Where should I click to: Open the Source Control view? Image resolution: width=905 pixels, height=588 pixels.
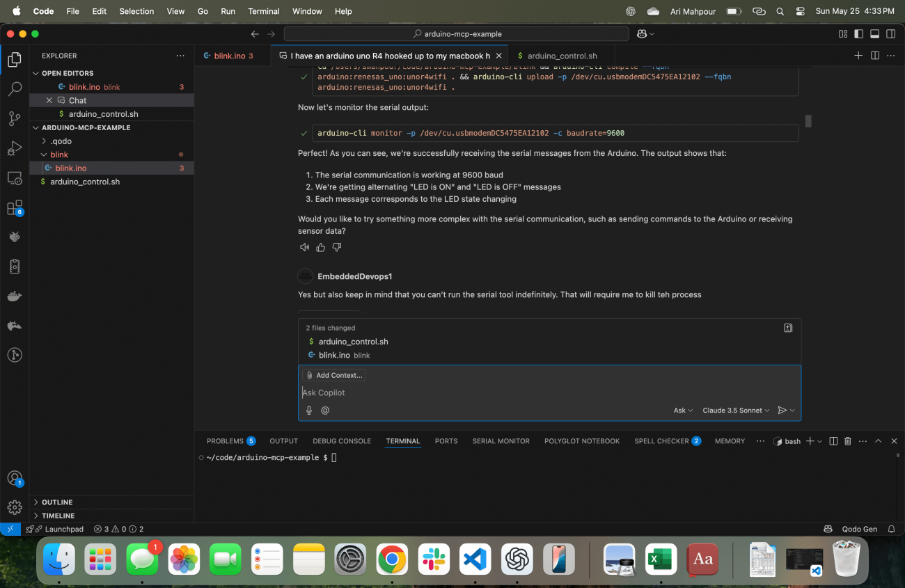coord(15,118)
